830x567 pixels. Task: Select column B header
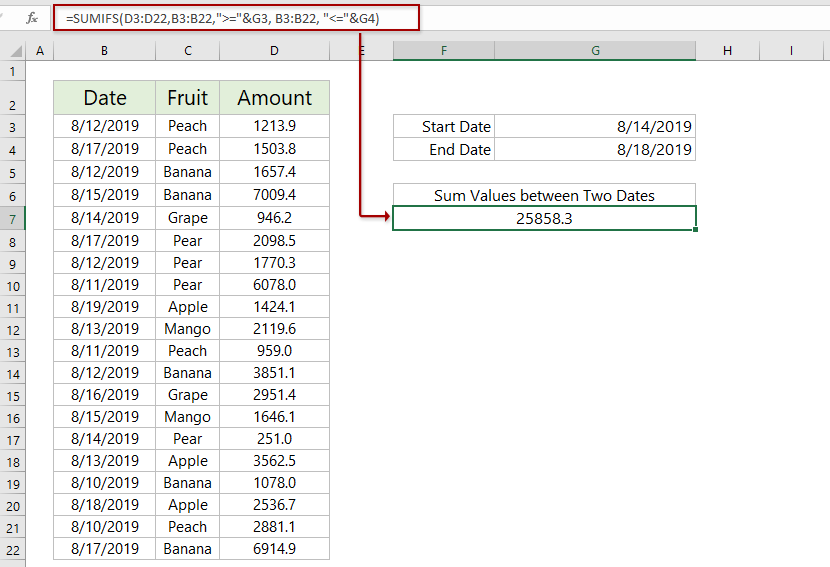pos(104,51)
